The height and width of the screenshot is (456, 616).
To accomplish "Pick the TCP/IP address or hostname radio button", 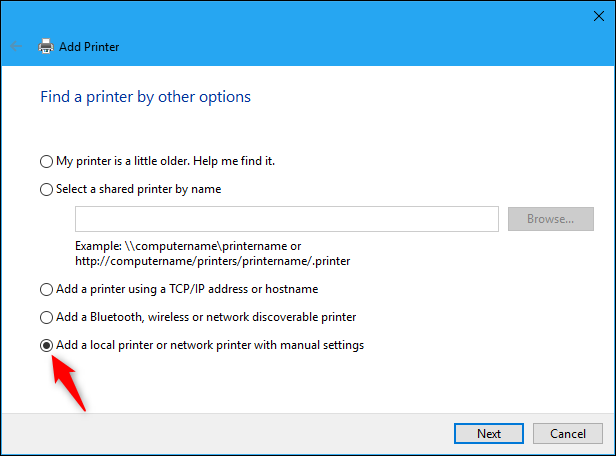I will 46,289.
